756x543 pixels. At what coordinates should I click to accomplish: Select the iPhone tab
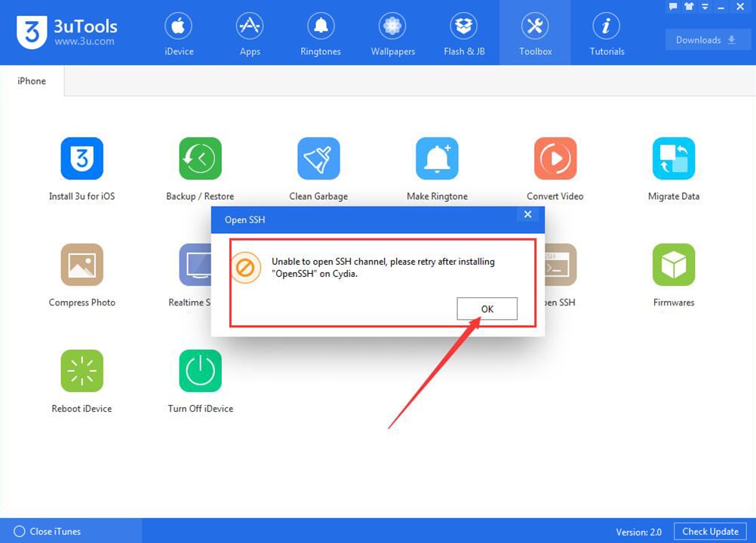click(31, 80)
